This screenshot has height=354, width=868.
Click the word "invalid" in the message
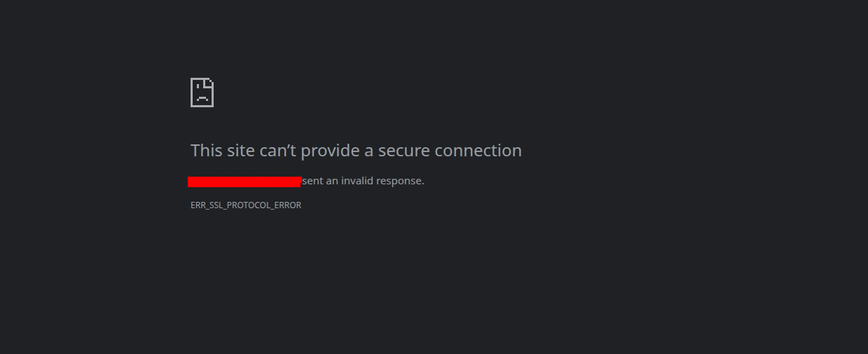tap(357, 181)
